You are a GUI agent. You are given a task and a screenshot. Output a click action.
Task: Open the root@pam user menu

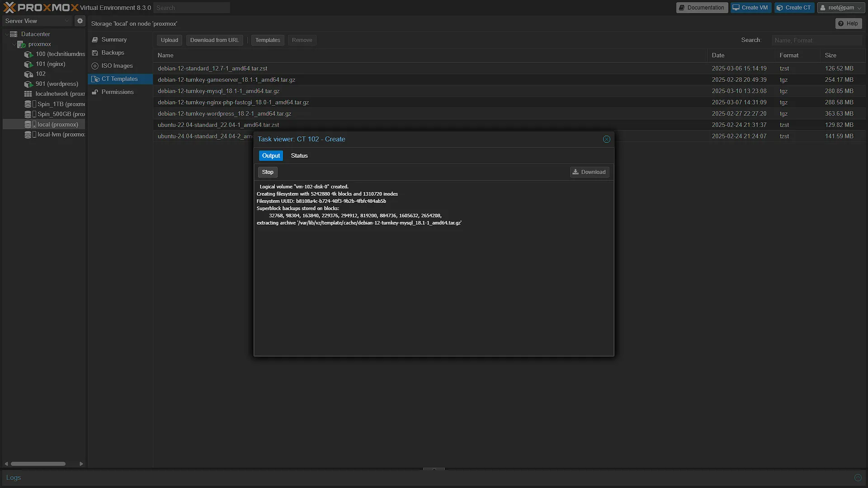click(841, 8)
